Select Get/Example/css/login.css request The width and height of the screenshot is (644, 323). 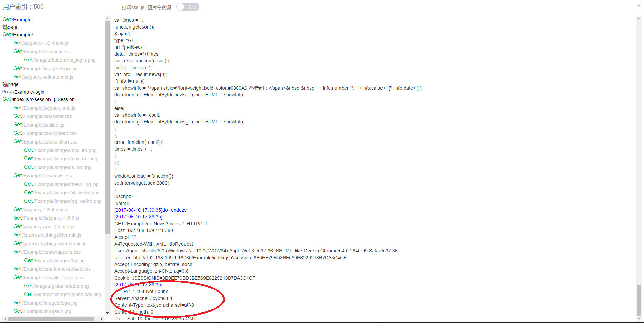(x=42, y=52)
